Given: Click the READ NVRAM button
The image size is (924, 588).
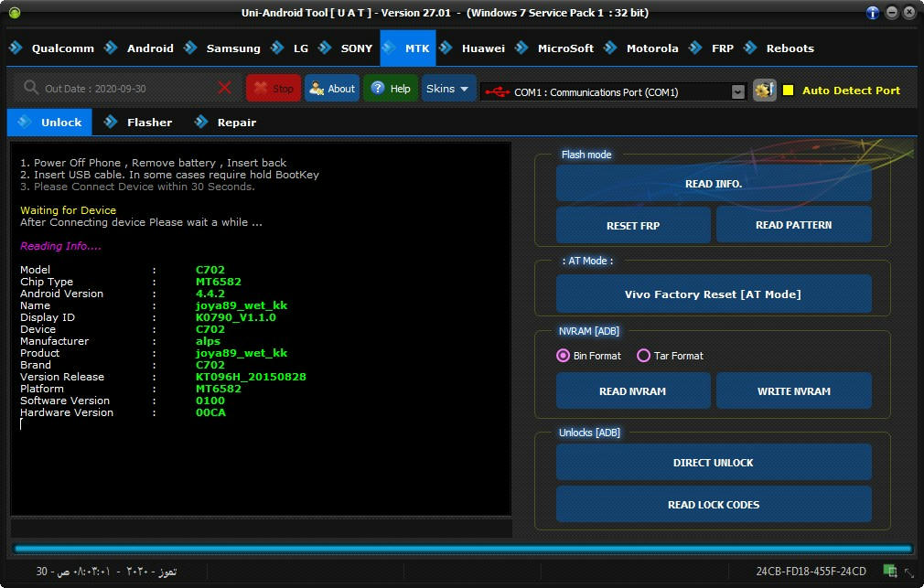Looking at the screenshot, I should click(633, 391).
